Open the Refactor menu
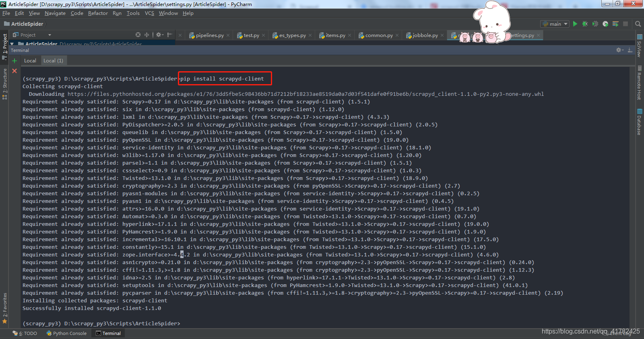 (98, 13)
